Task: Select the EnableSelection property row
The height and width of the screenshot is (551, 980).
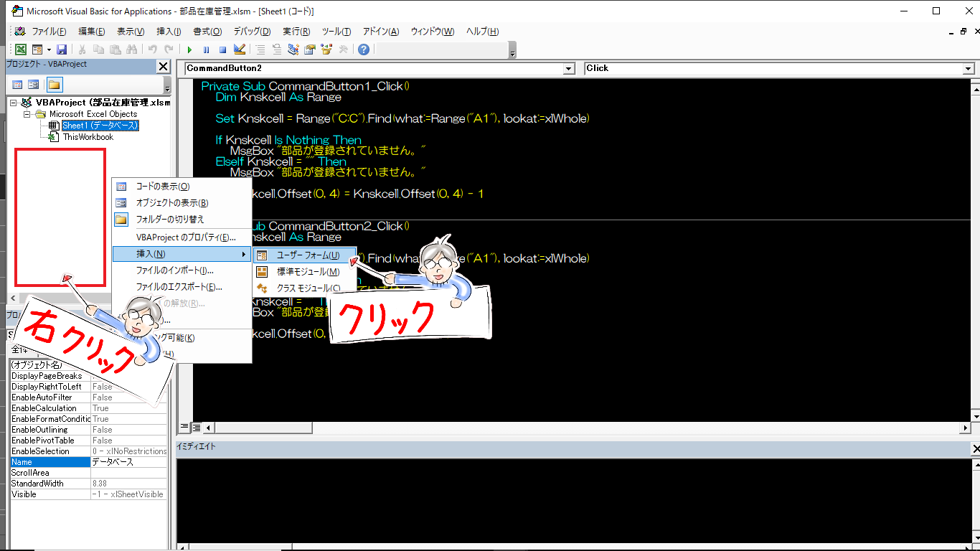Action: 89,451
